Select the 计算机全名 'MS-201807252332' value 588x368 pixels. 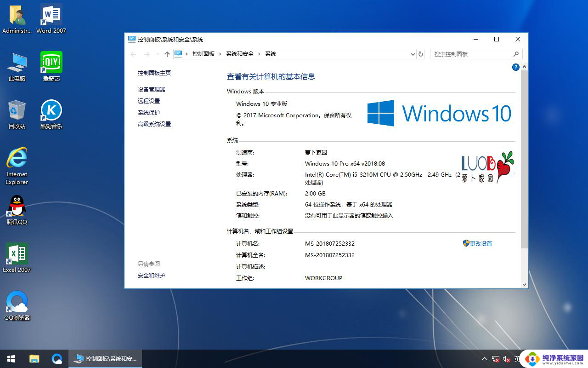pyautogui.click(x=330, y=255)
